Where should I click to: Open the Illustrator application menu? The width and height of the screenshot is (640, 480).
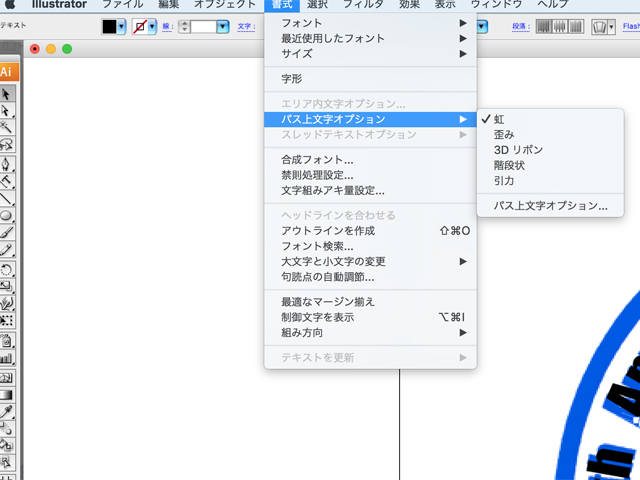click(x=59, y=4)
